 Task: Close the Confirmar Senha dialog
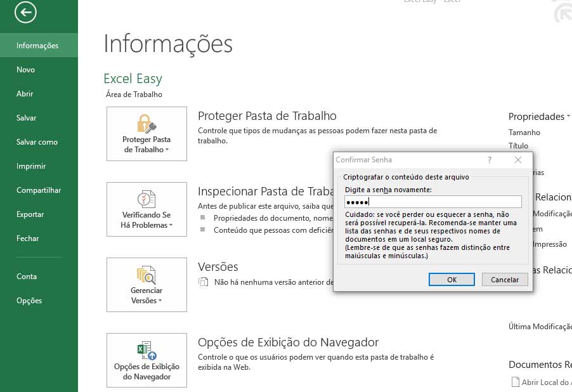click(x=518, y=160)
